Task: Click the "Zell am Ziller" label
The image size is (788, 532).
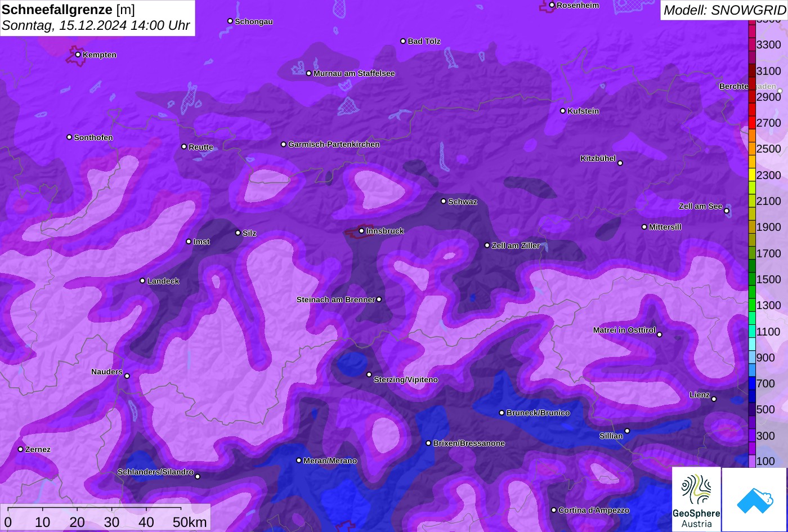Action: pyautogui.click(x=516, y=245)
